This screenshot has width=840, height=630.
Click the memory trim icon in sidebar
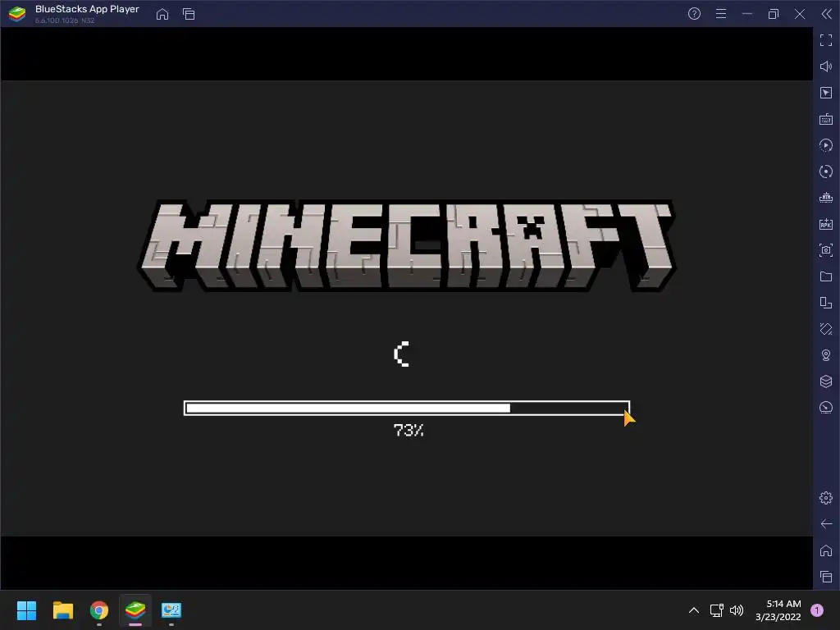point(825,198)
